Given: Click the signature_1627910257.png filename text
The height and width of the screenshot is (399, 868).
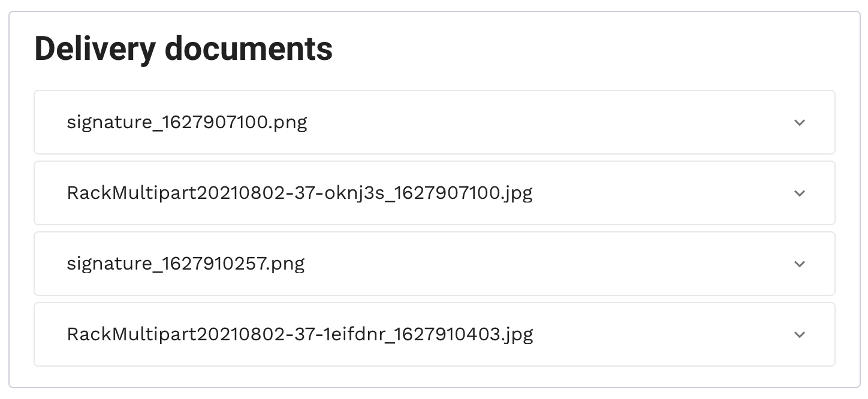Looking at the screenshot, I should tap(185, 264).
